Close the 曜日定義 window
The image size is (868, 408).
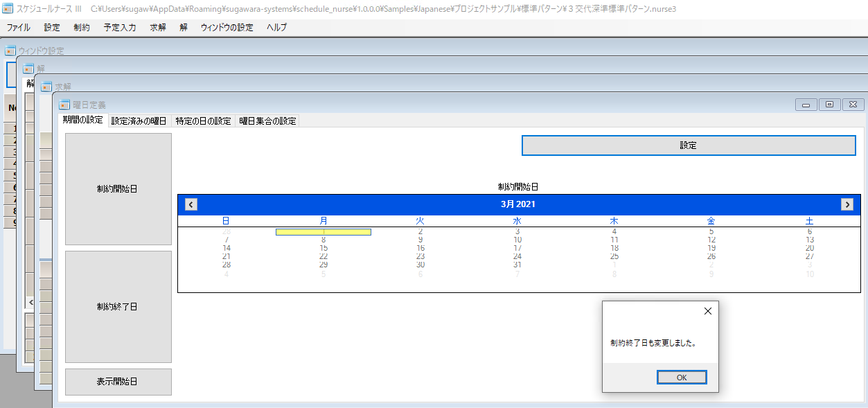[853, 105]
